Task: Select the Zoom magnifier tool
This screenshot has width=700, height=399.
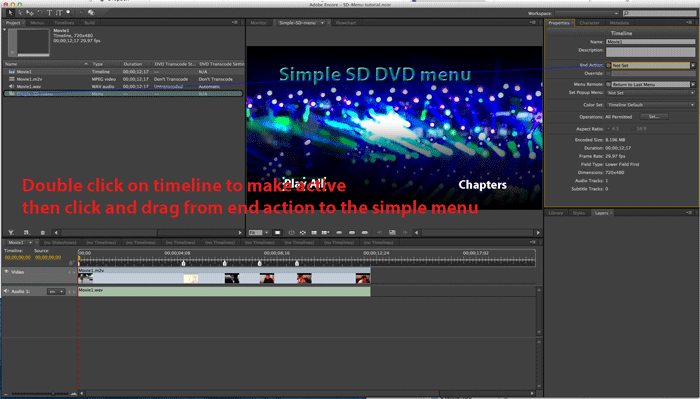Action: (x=69, y=12)
